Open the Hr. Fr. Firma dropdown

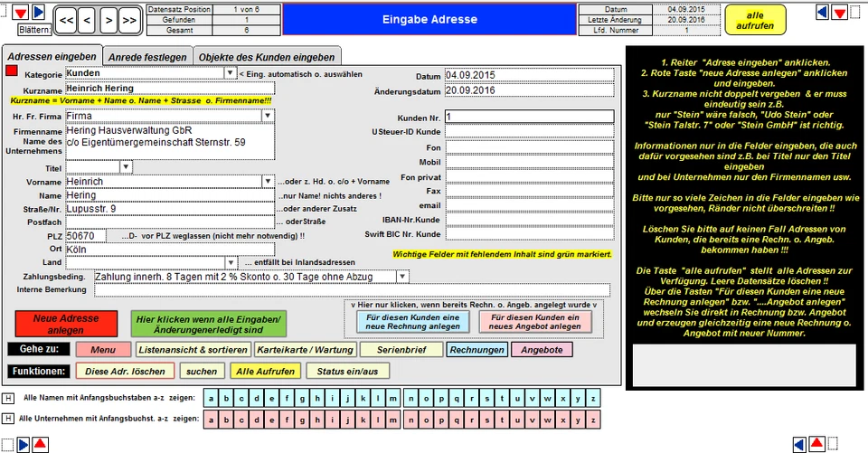pos(268,116)
